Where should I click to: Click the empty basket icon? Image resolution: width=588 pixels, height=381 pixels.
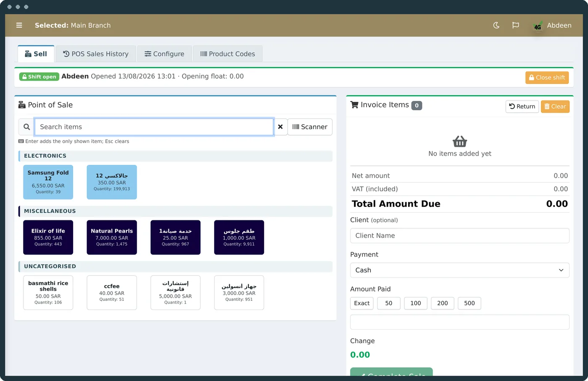point(460,141)
